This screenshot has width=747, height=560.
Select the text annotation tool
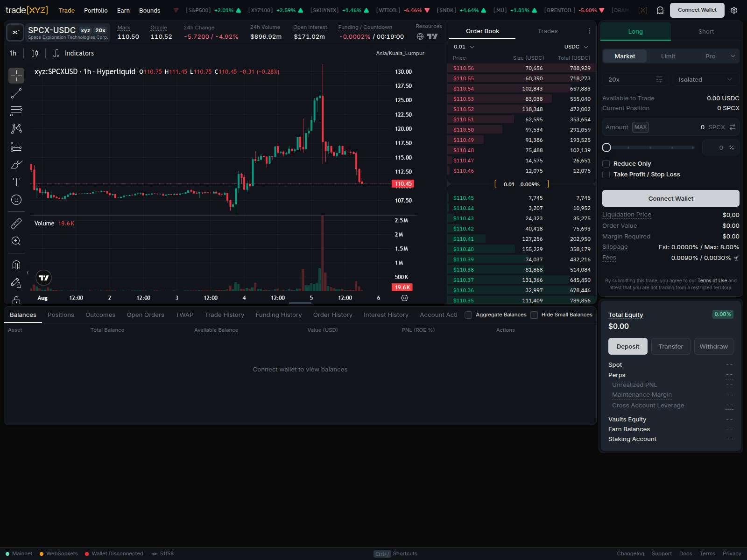click(16, 182)
